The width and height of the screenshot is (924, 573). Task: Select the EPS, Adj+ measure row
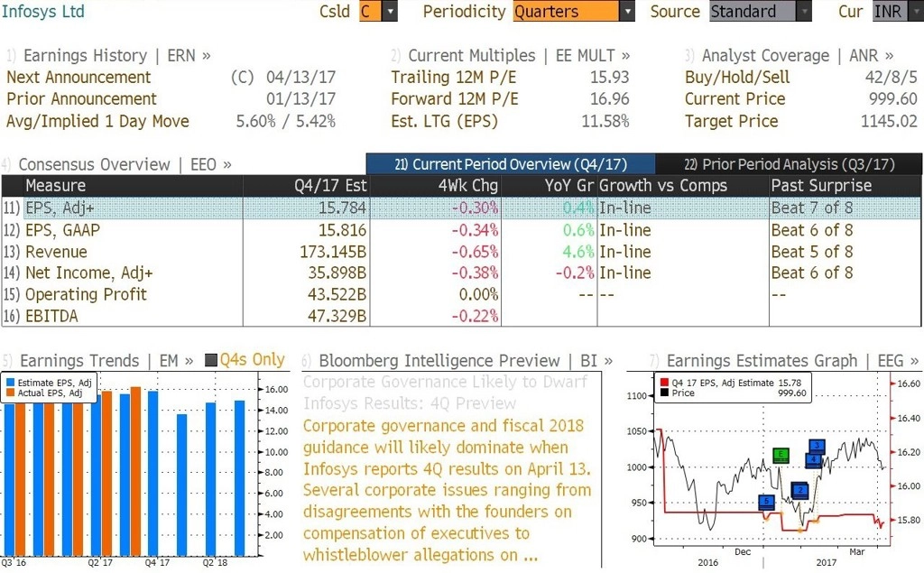point(461,208)
